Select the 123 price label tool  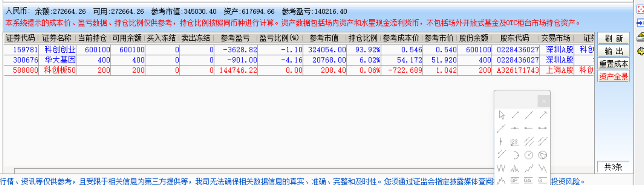click(514, 142)
